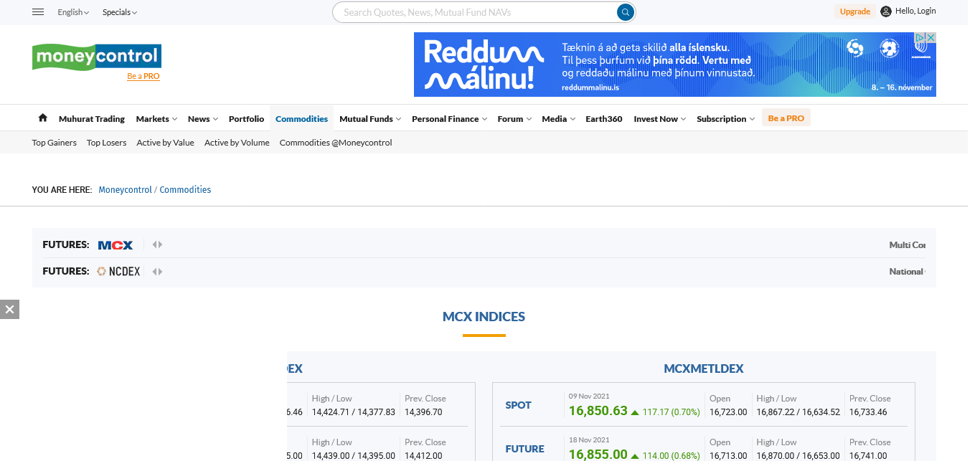
Task: Open the Specials dropdown
Action: tap(119, 12)
